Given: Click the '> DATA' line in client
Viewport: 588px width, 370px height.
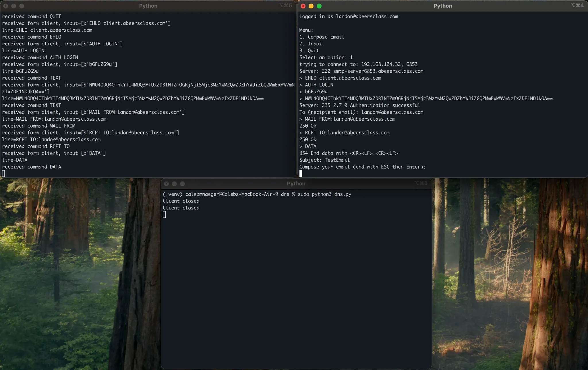Looking at the screenshot, I should (x=308, y=147).
